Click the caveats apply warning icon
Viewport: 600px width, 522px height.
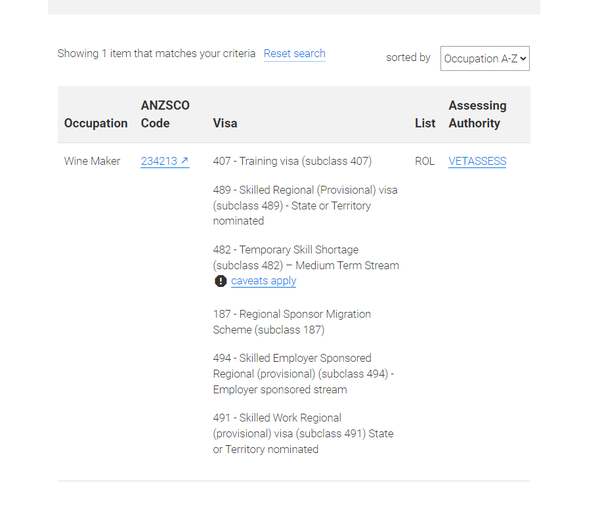click(220, 281)
